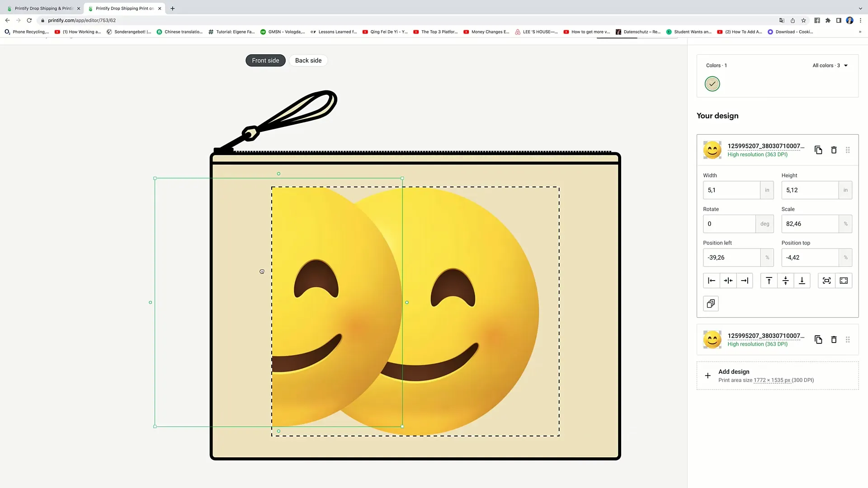Screen dimensions: 868x488
Task: Click the second layer's file name
Action: click(766, 336)
